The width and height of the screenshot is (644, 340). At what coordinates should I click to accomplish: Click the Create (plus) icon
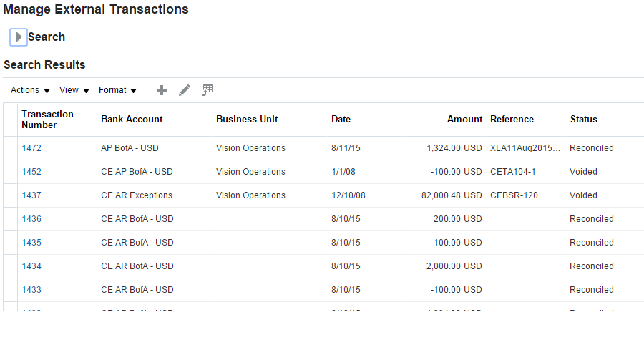pyautogui.click(x=162, y=90)
